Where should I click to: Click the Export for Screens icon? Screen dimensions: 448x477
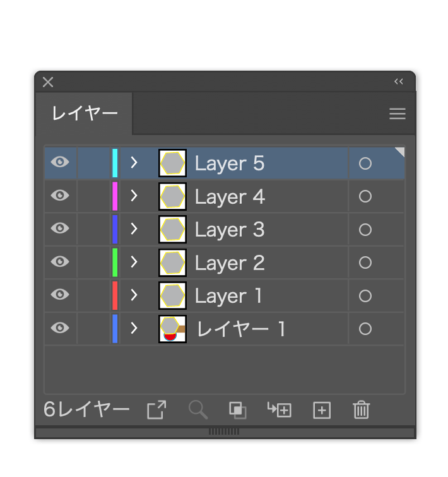(x=156, y=410)
